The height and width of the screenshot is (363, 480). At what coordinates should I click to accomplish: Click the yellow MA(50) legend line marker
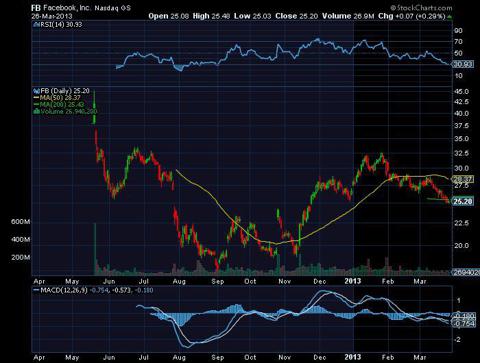tap(36, 98)
